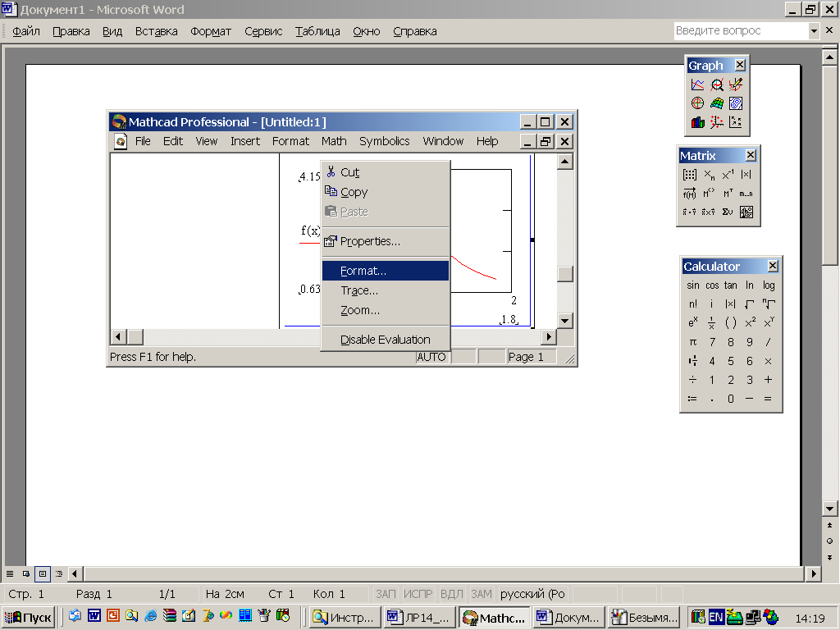Open the Mathcad Math menu
Screen dimensions: 840x630
pyautogui.click(x=334, y=141)
